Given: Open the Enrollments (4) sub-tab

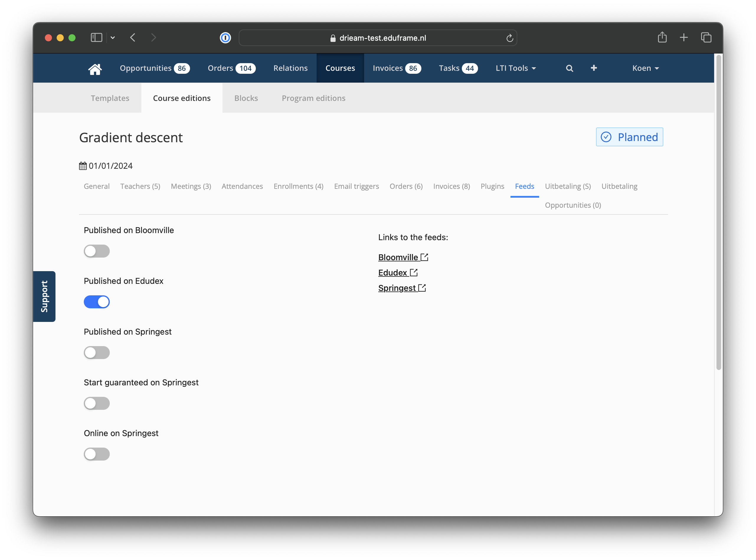Looking at the screenshot, I should pos(298,186).
